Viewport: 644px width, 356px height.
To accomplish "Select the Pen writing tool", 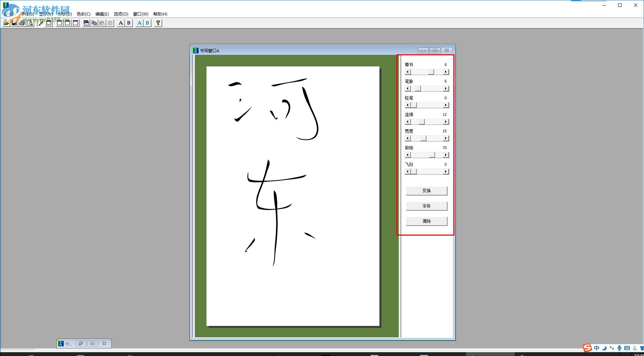I will click(40, 23).
